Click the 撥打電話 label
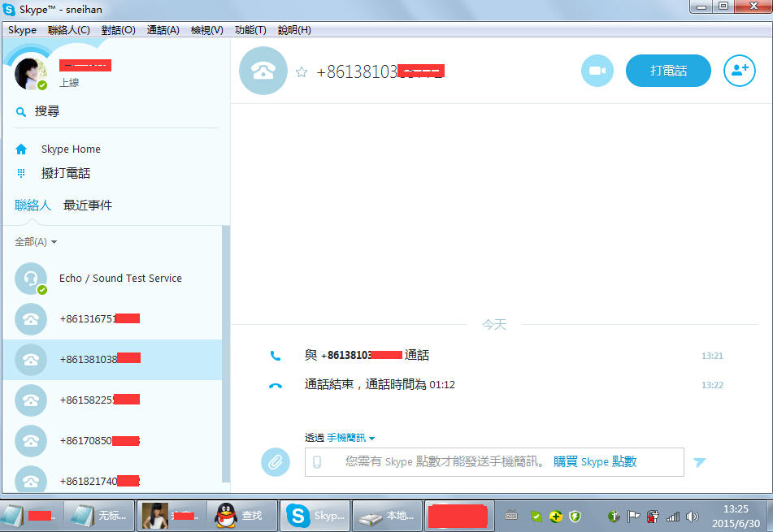This screenshot has height=532, width=773. point(66,173)
